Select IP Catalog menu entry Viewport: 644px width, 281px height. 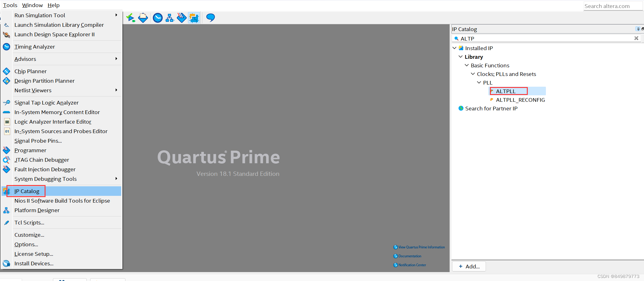point(62,191)
